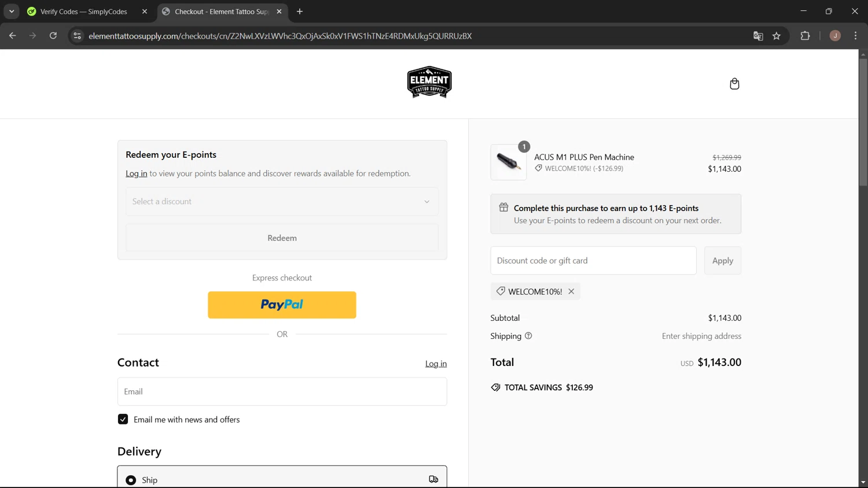Open the site information icon in address bar
The width and height of the screenshot is (868, 488).
click(x=77, y=36)
